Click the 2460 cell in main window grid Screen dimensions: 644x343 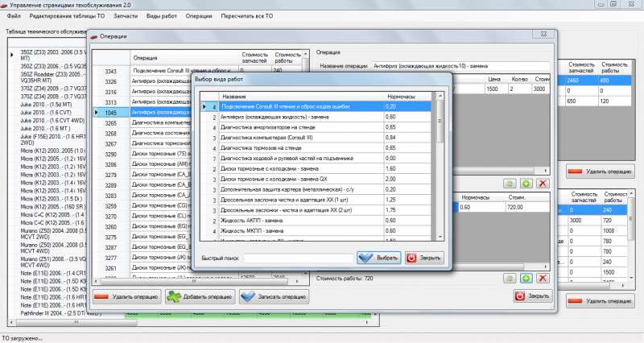581,81
